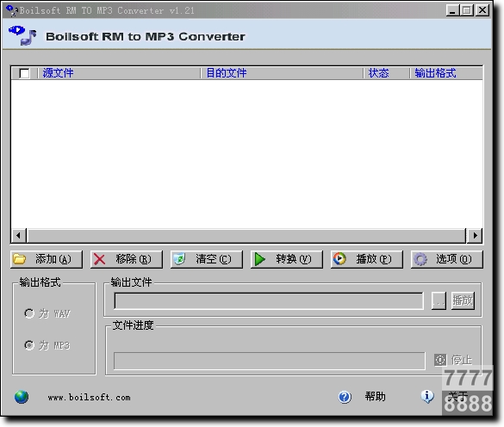Click the blue question mark help icon

coord(345,397)
